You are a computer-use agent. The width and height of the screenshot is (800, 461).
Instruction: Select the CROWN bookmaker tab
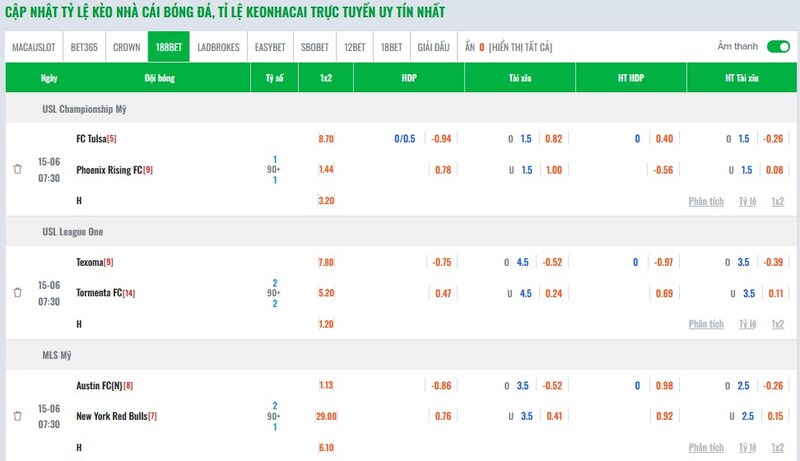coord(127,47)
